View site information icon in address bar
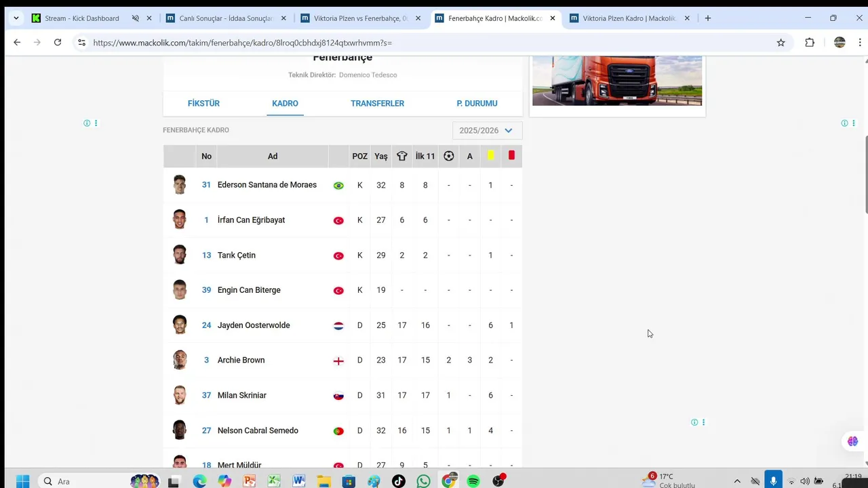868x488 pixels. tap(81, 42)
